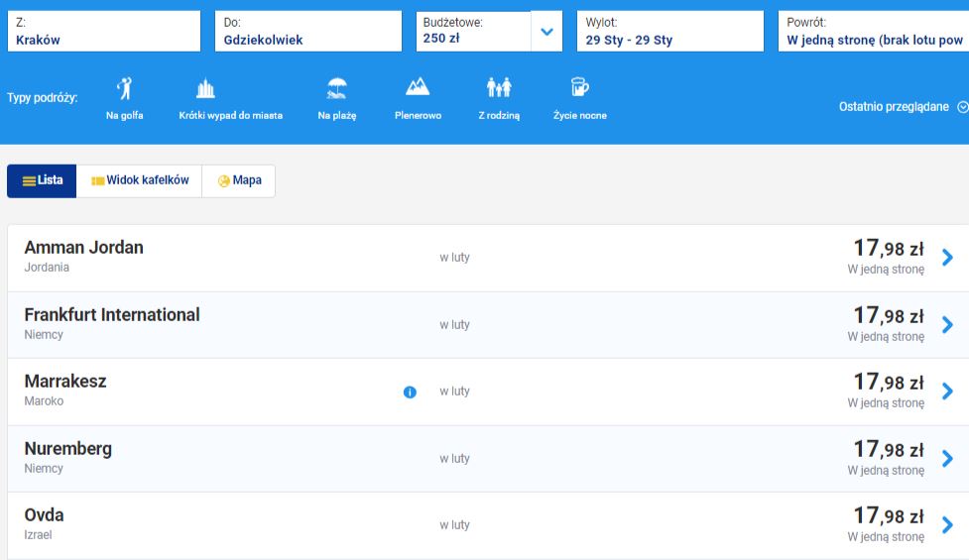
Task: Open Frankfurt International fare chevron arrow
Action: [947, 325]
